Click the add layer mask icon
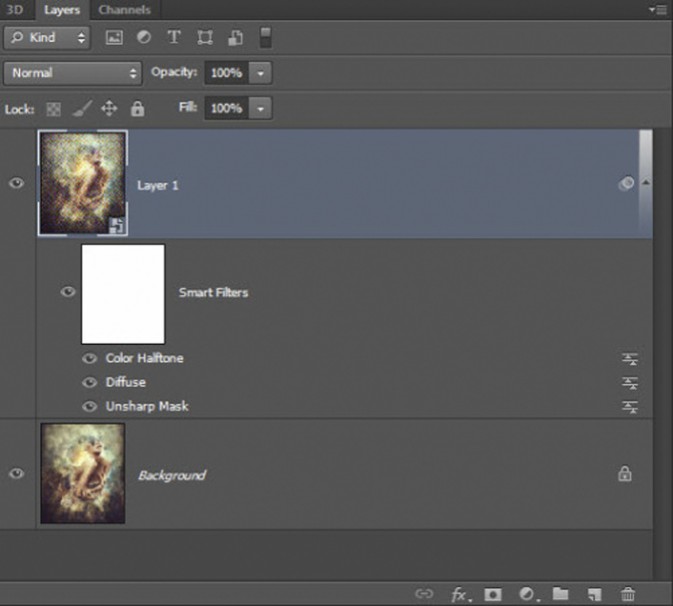 492,594
